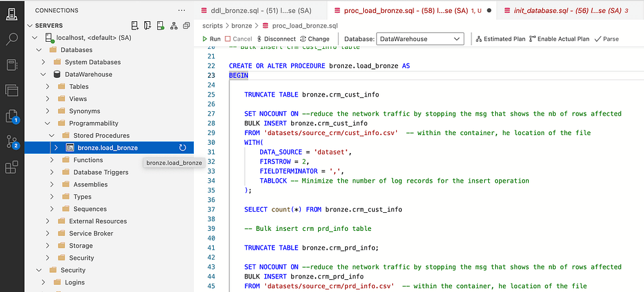Open the Database dropdown showing DataWarehouse
644x292 pixels.
420,39
